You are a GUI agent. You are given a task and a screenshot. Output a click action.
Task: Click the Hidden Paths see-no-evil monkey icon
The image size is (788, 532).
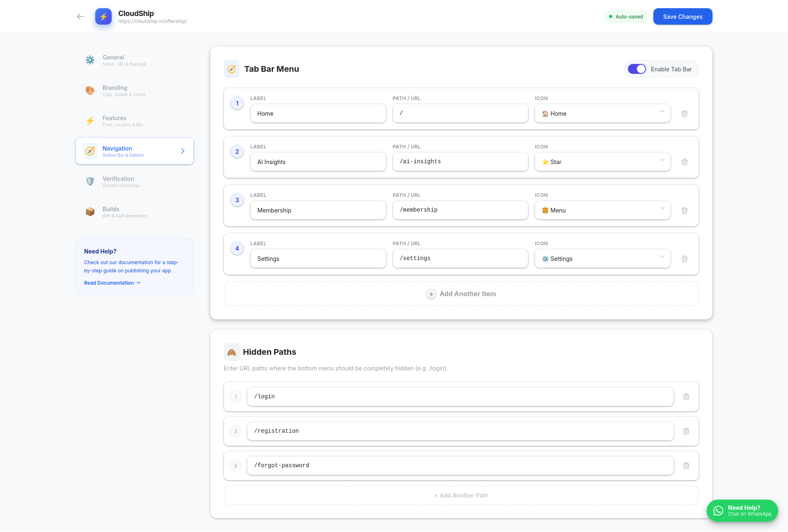[231, 352]
